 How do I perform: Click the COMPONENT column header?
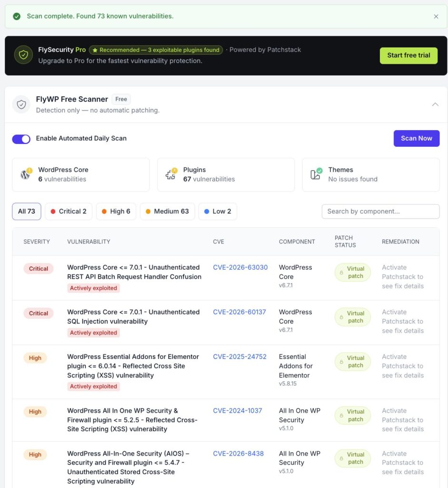coord(297,242)
